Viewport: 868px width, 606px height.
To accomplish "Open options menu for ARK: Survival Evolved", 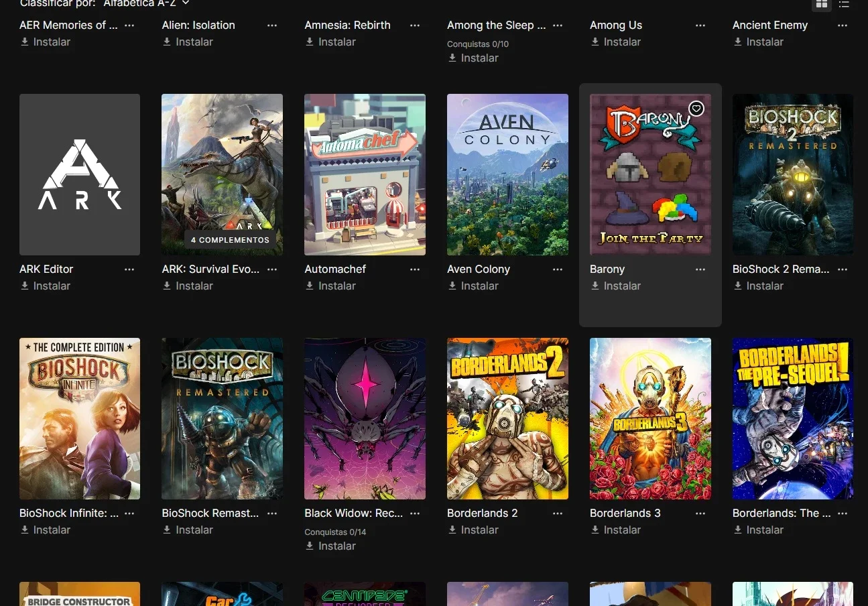I will point(272,269).
